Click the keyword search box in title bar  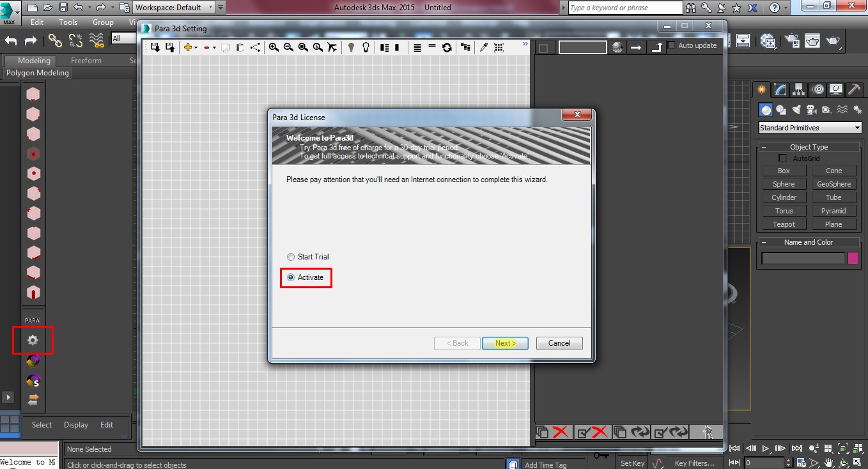tap(625, 8)
